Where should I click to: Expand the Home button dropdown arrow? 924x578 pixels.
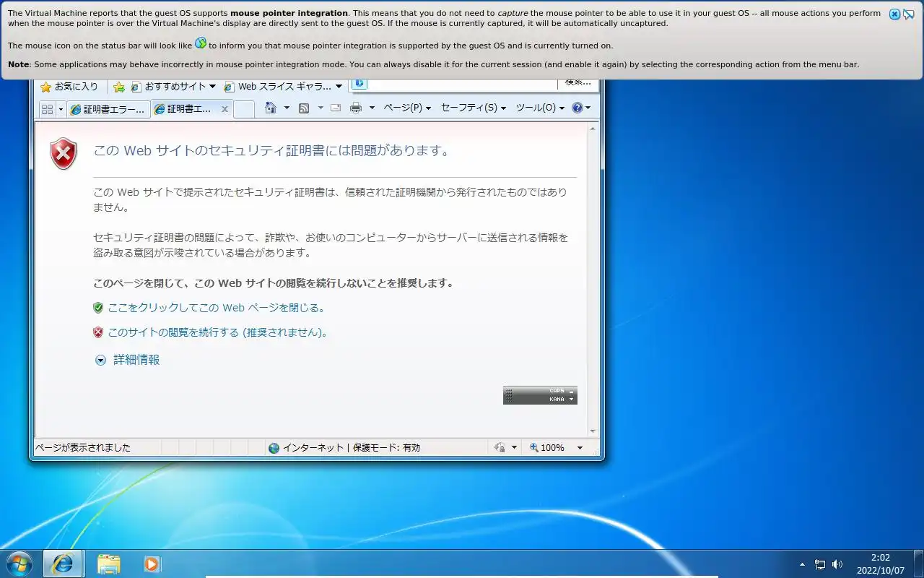click(287, 108)
